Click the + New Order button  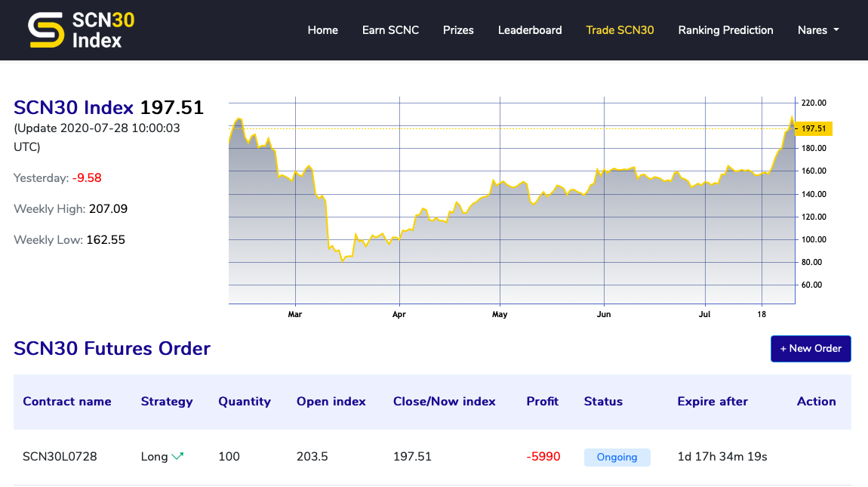pos(811,348)
